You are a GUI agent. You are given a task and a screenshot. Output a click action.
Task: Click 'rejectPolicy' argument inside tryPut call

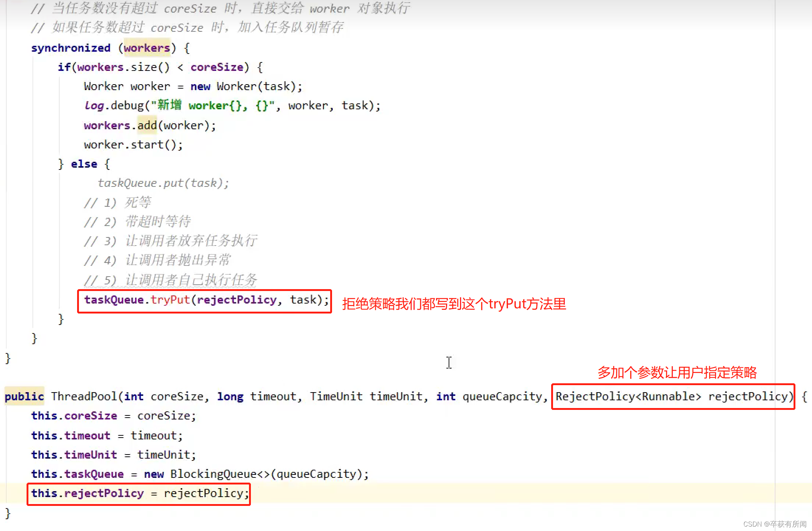[x=236, y=300]
